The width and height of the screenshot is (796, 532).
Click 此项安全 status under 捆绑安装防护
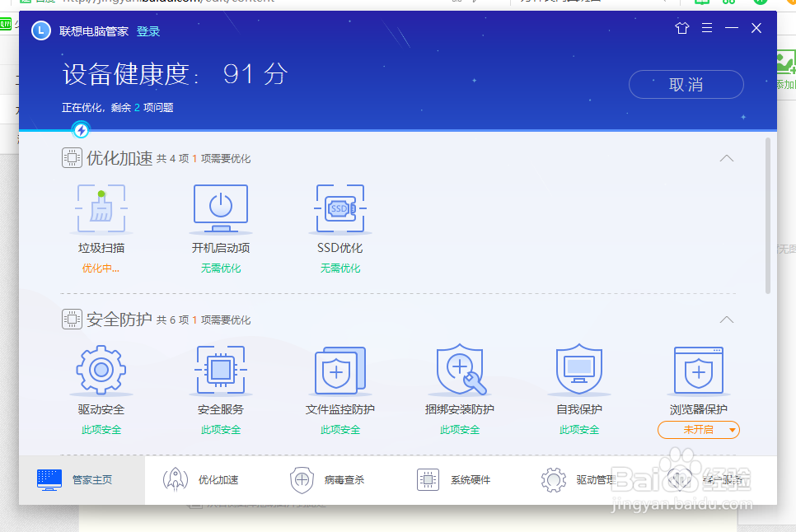point(460,430)
